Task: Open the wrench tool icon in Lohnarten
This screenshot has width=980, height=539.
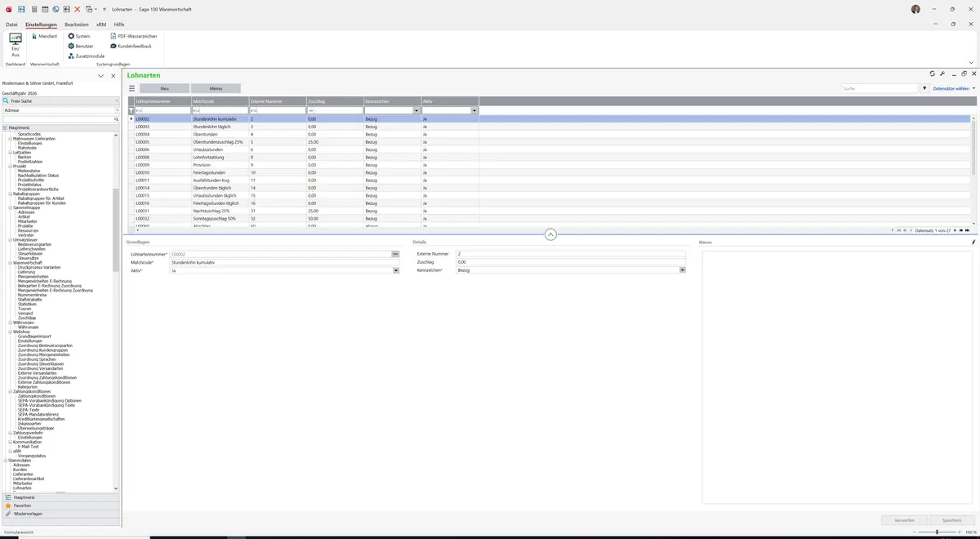Action: click(x=942, y=73)
